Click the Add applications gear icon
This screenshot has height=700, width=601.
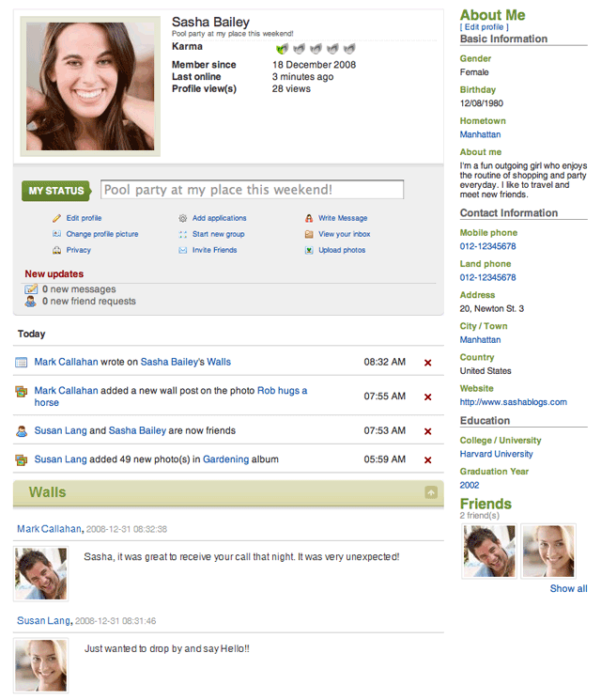click(x=183, y=218)
